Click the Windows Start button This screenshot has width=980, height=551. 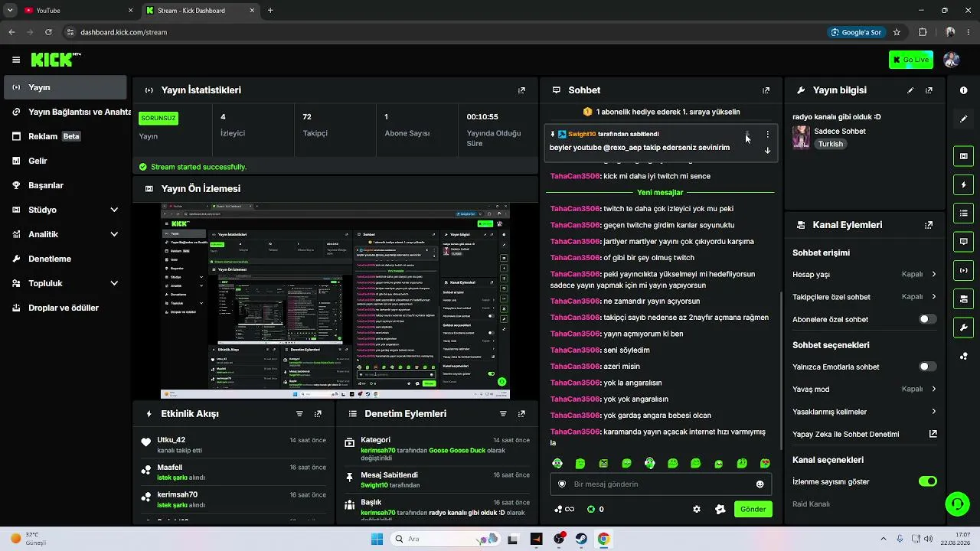pyautogui.click(x=377, y=539)
